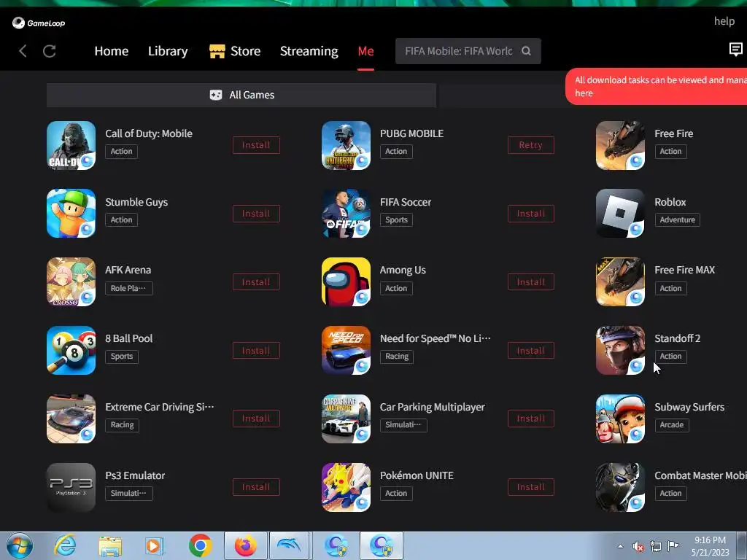Install AFK Arena
The width and height of the screenshot is (747, 560).
point(256,282)
